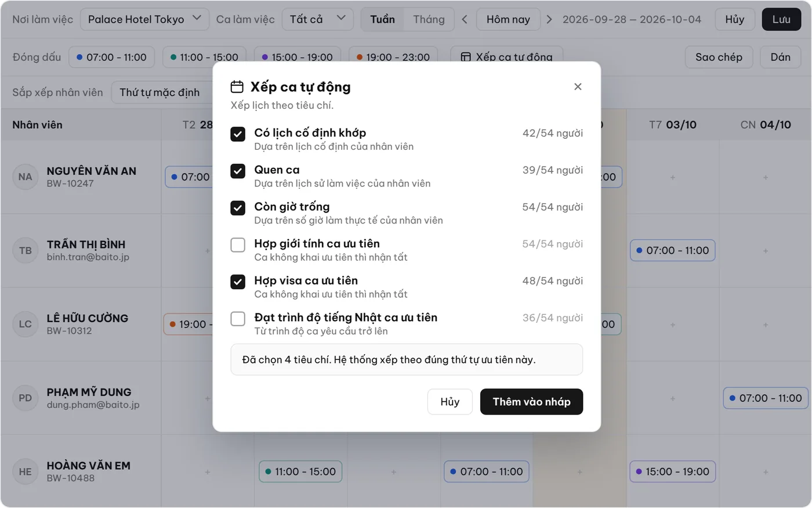Click the Sao chép button

(x=719, y=57)
